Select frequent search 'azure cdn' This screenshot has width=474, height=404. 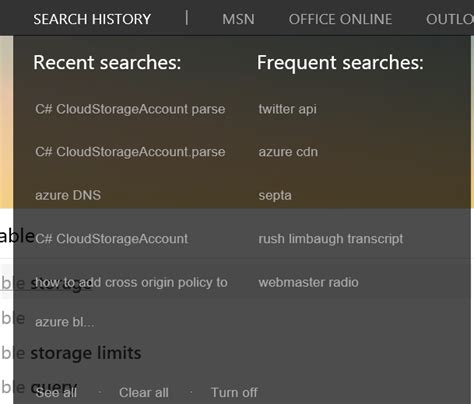[x=288, y=152]
